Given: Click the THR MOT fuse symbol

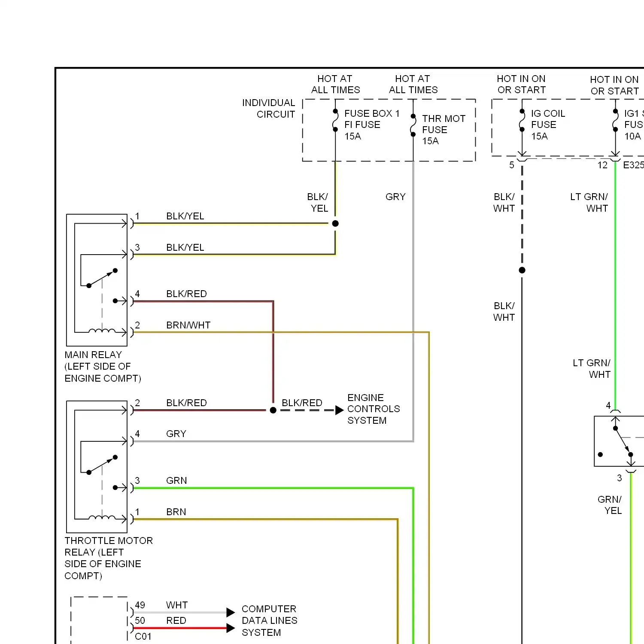Looking at the screenshot, I should tap(413, 125).
